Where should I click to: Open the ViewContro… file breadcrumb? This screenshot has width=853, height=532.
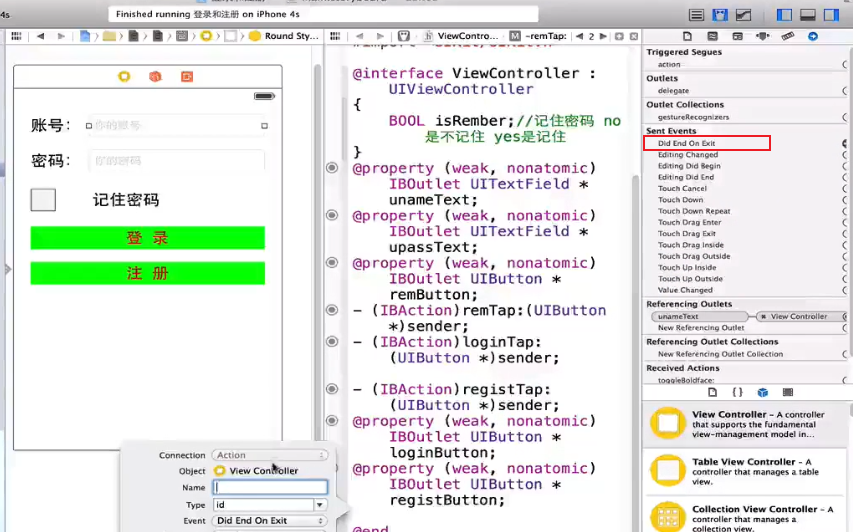tap(460, 36)
